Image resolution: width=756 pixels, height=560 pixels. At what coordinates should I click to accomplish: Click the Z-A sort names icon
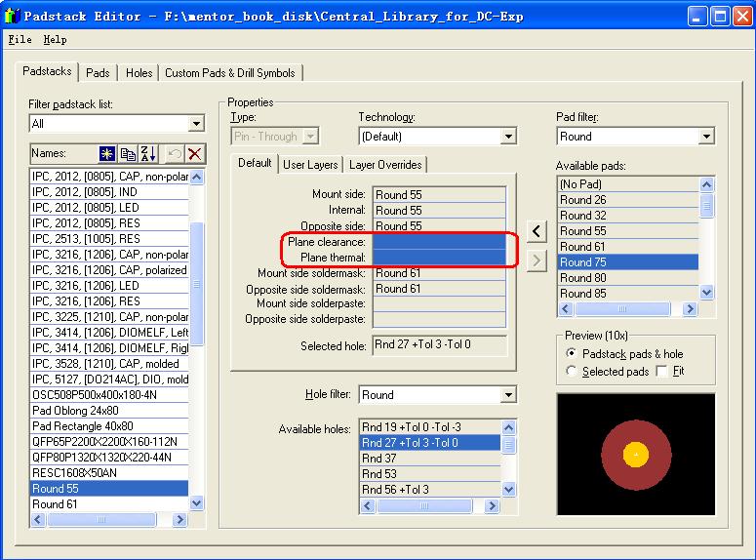[148, 153]
